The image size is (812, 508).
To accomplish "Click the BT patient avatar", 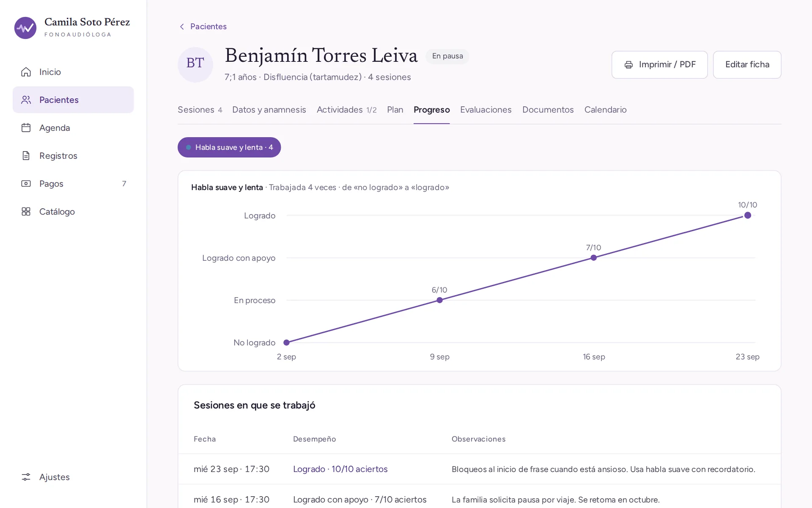I will 195,64.
